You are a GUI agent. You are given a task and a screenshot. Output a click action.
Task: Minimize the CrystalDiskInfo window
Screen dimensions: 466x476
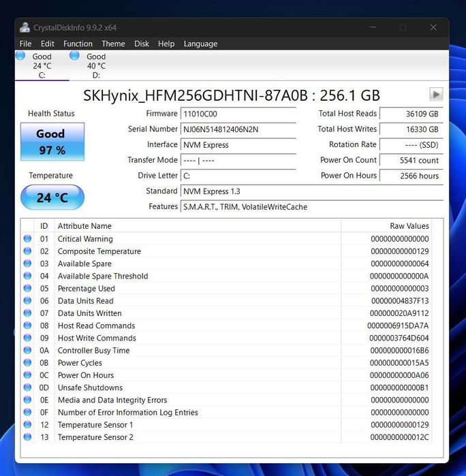(373, 27)
